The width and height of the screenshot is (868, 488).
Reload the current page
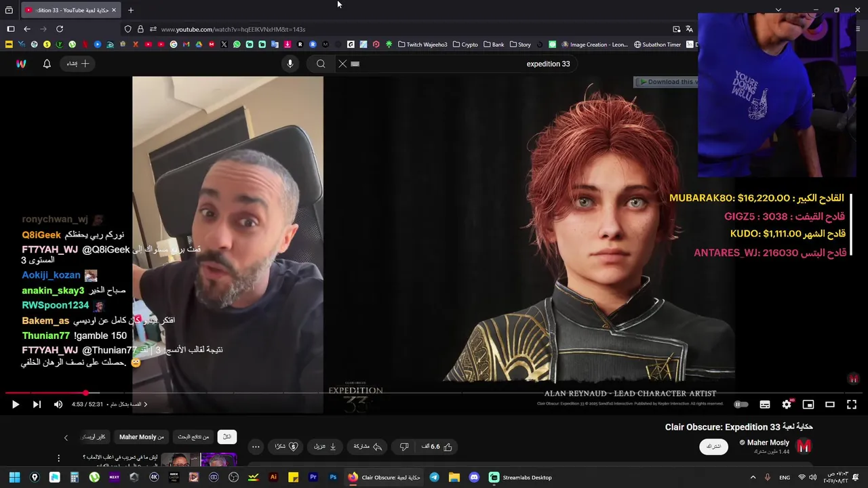coord(60,29)
